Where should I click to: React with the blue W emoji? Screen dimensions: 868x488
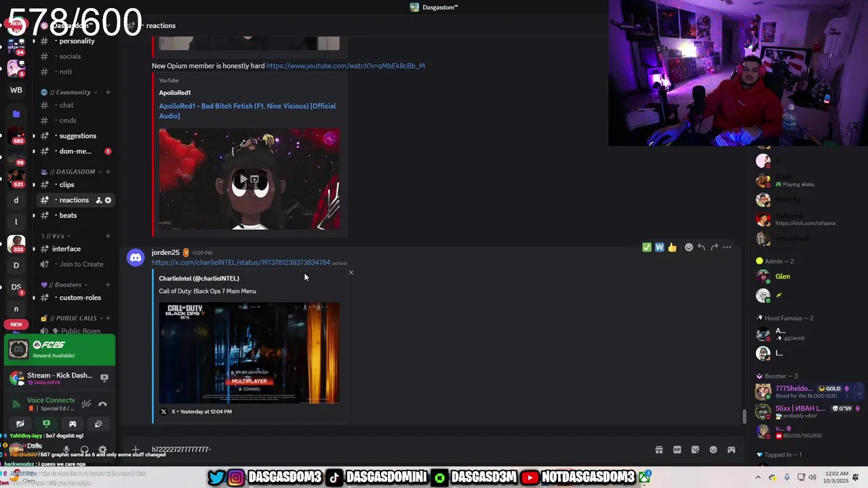tap(659, 247)
